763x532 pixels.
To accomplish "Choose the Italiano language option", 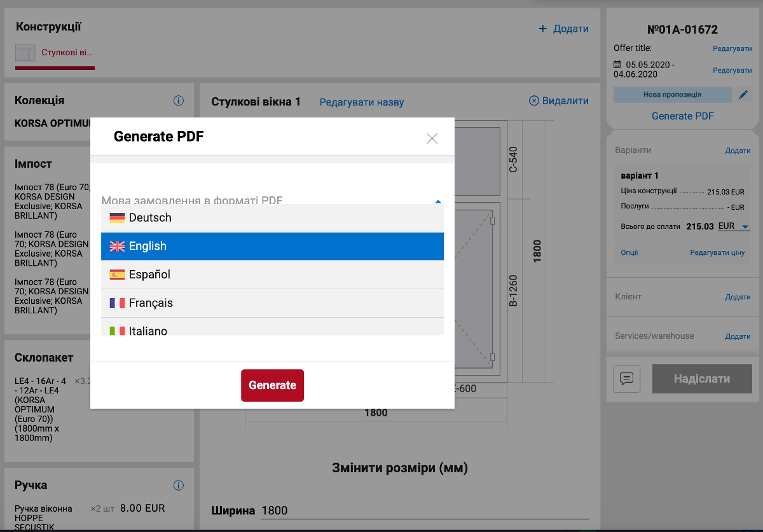I will point(272,329).
